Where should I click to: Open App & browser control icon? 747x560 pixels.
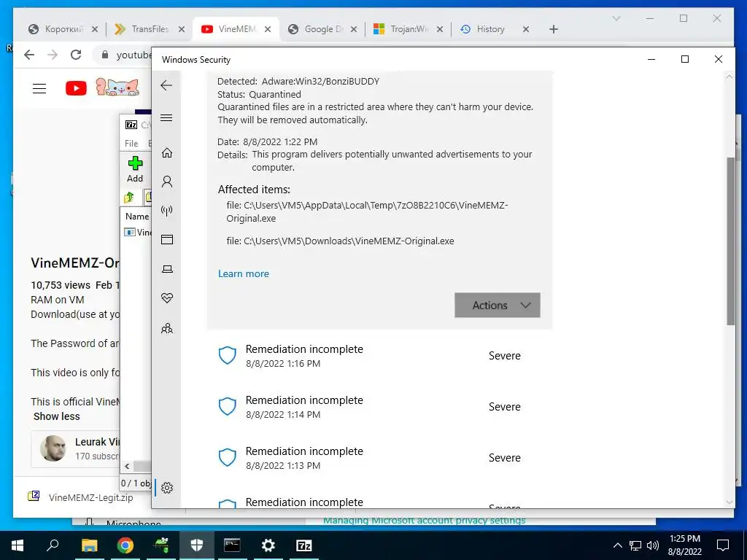point(167,239)
